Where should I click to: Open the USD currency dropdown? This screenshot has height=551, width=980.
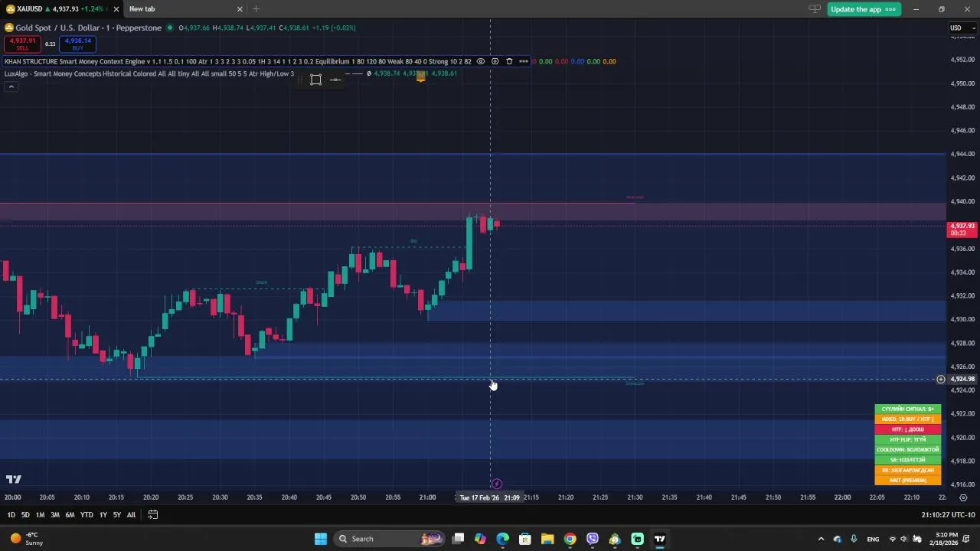pos(962,28)
